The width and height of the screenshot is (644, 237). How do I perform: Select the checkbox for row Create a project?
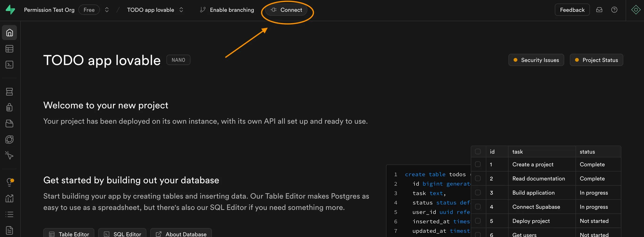pos(478,164)
